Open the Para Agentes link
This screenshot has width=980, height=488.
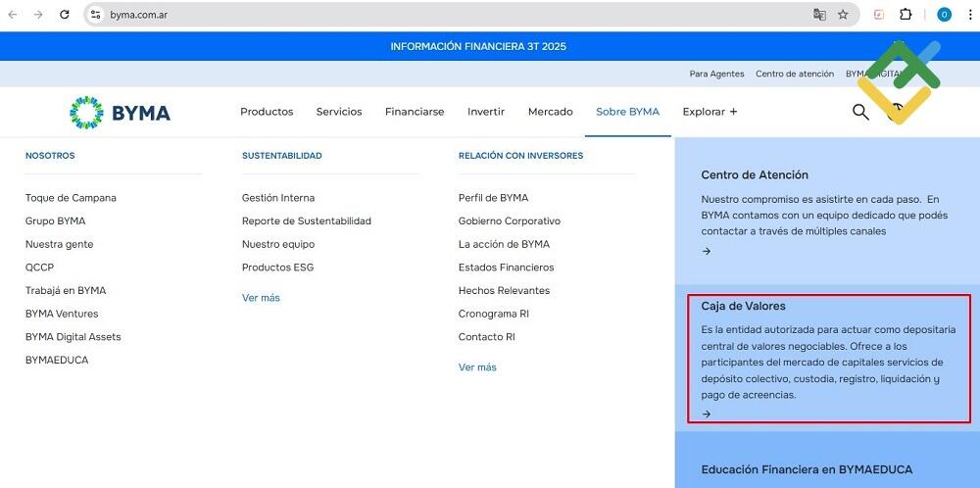pos(717,73)
